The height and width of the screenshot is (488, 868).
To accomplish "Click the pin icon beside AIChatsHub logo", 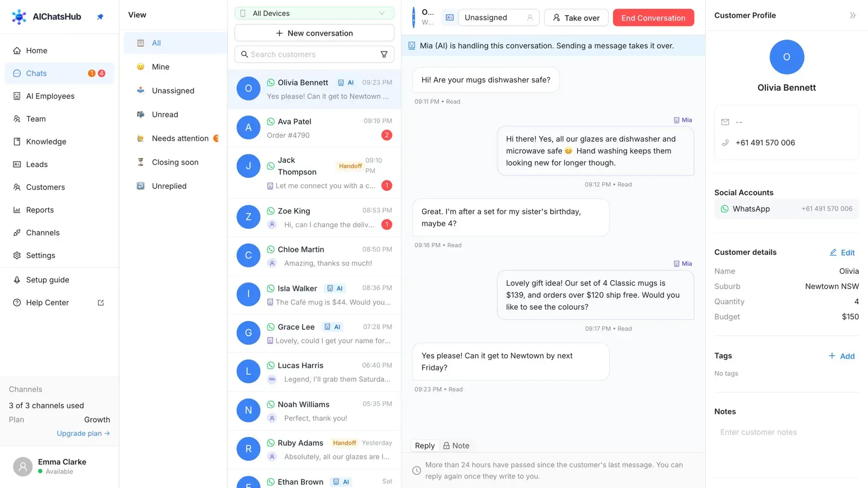I will tap(100, 17).
